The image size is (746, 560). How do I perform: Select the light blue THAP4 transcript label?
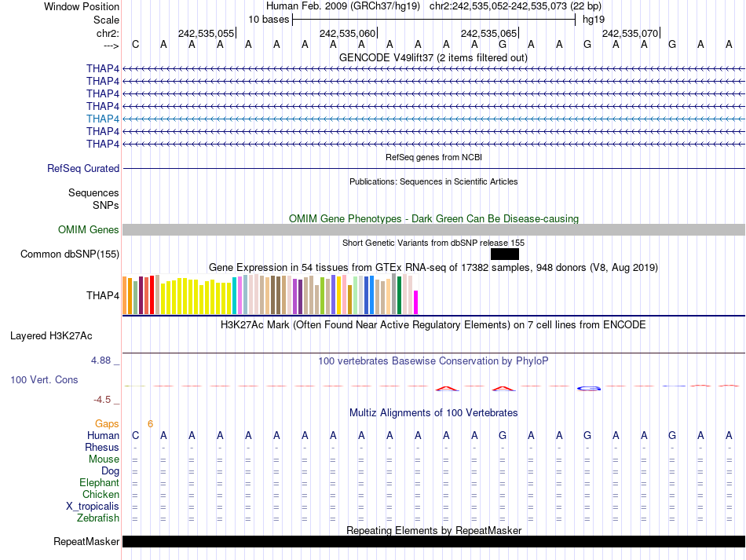point(103,119)
